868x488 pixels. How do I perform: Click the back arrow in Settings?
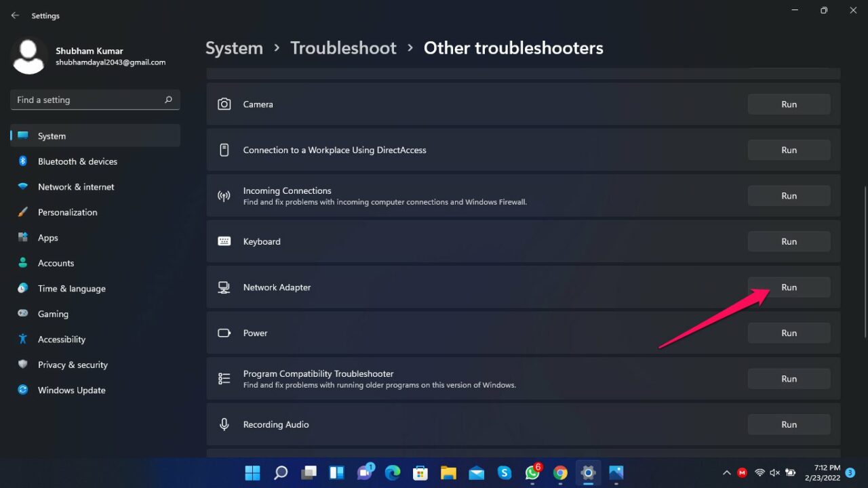(15, 16)
